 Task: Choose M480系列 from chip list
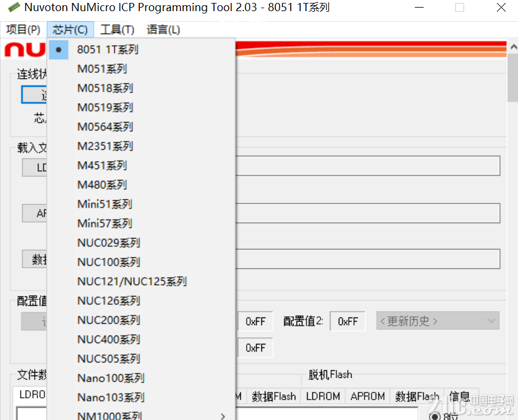pos(141,185)
